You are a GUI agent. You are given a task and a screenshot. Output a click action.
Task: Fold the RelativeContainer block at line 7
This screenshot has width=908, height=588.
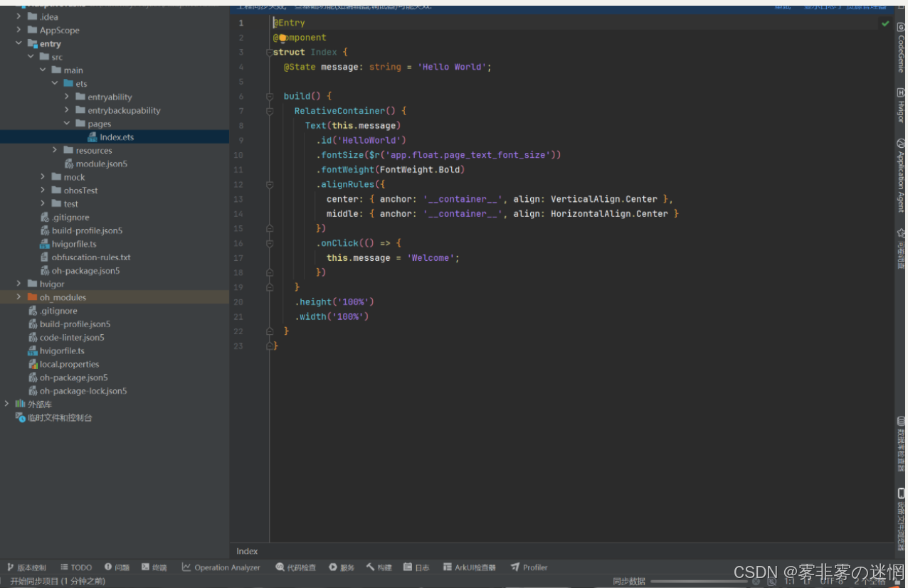pyautogui.click(x=269, y=112)
